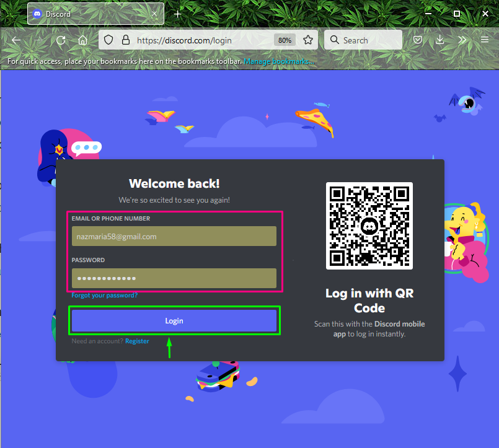
Task: Open the Manage bookmarks link
Action: pyautogui.click(x=279, y=61)
